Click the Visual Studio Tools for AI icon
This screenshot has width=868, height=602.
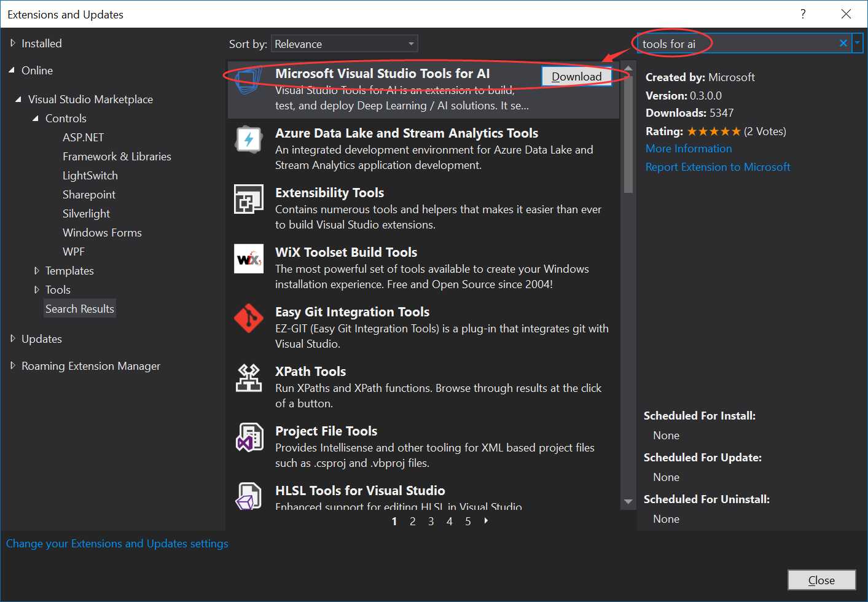[x=248, y=80]
